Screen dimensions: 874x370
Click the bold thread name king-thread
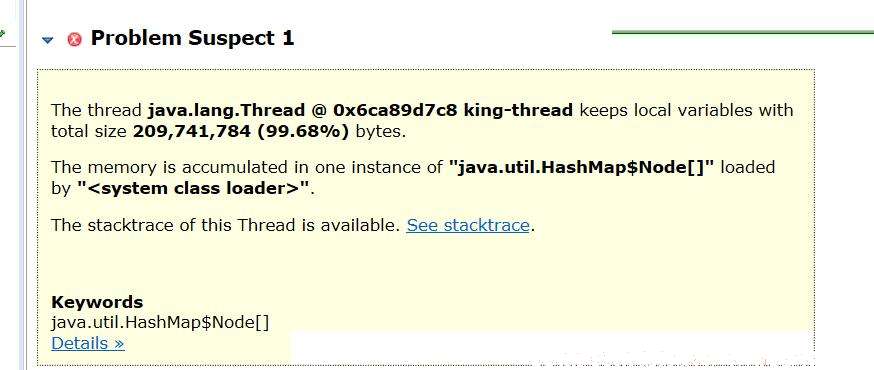(x=518, y=110)
